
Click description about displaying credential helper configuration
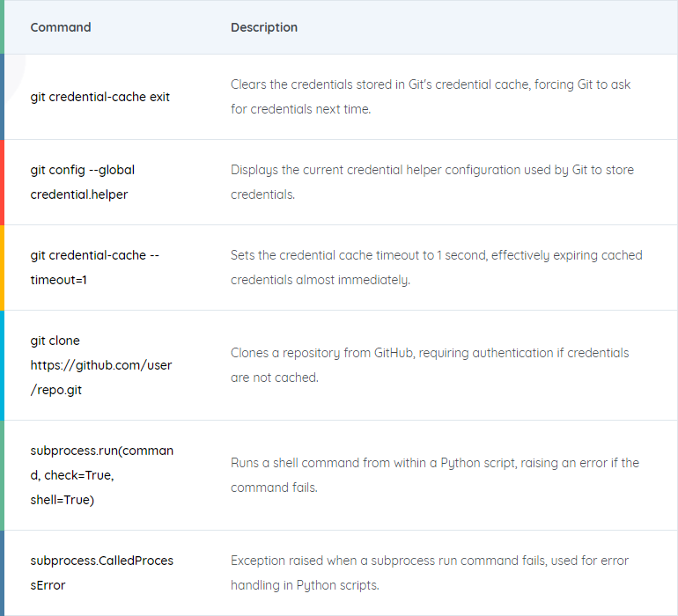(x=432, y=182)
